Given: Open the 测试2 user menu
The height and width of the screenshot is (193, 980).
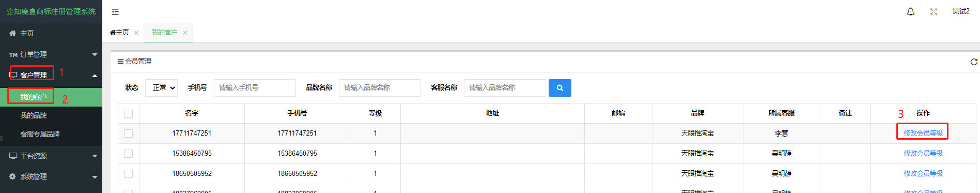Looking at the screenshot, I should click(x=961, y=11).
